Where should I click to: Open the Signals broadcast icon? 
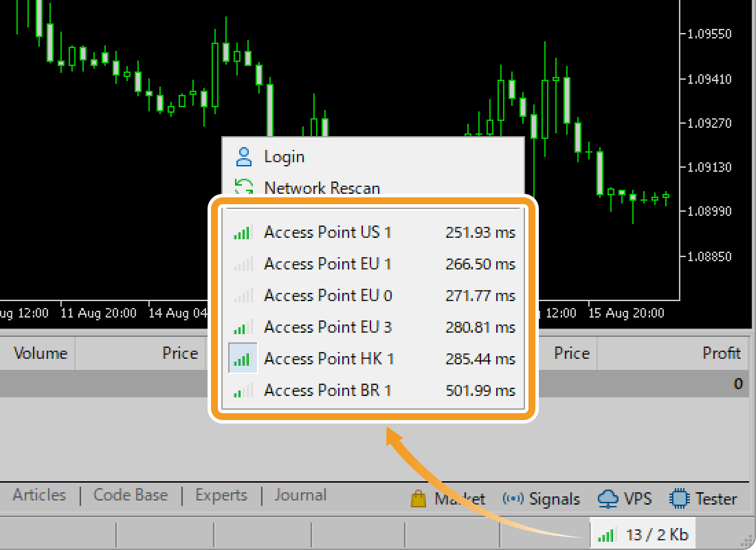pos(513,499)
